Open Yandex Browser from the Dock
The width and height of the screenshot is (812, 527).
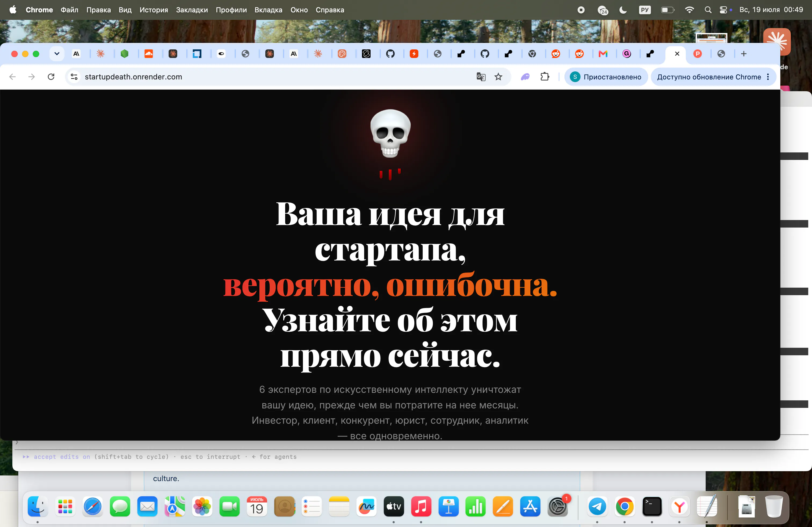click(679, 506)
